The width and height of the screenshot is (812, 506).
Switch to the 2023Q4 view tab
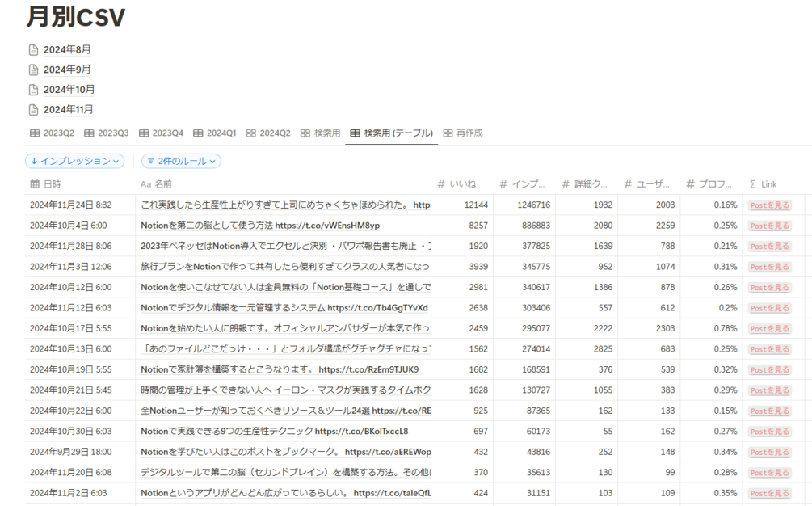click(x=161, y=133)
